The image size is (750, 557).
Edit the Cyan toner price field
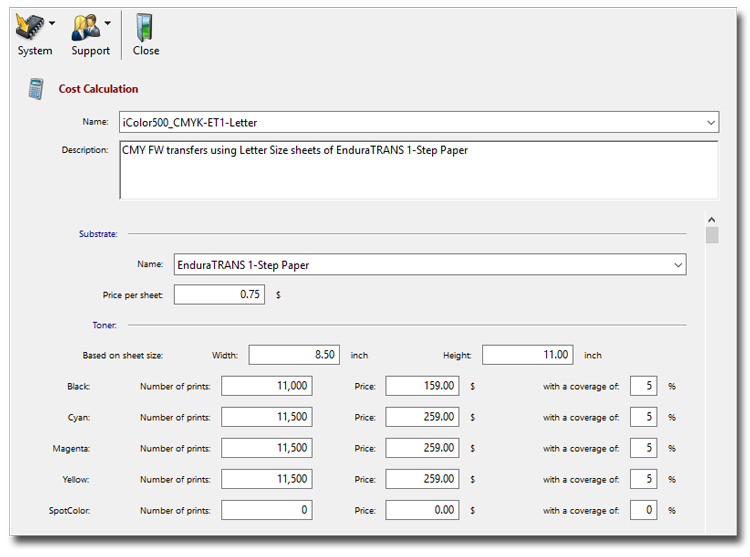pyautogui.click(x=421, y=417)
